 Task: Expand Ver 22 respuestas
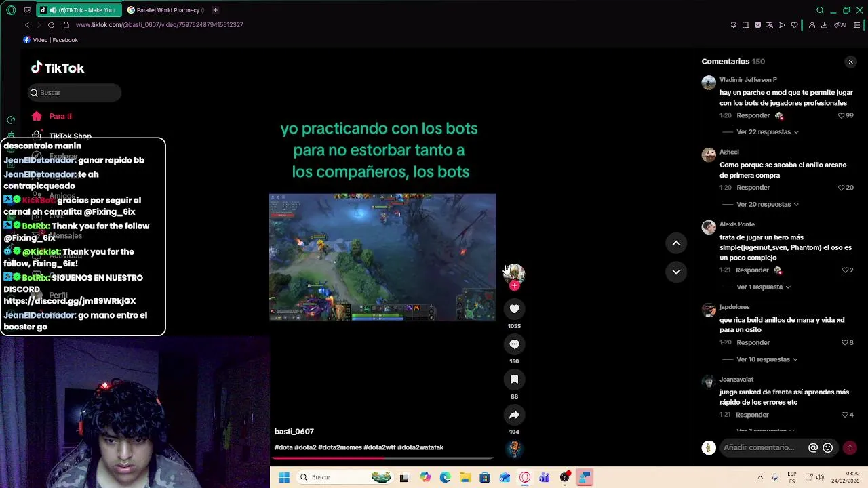[x=767, y=131]
